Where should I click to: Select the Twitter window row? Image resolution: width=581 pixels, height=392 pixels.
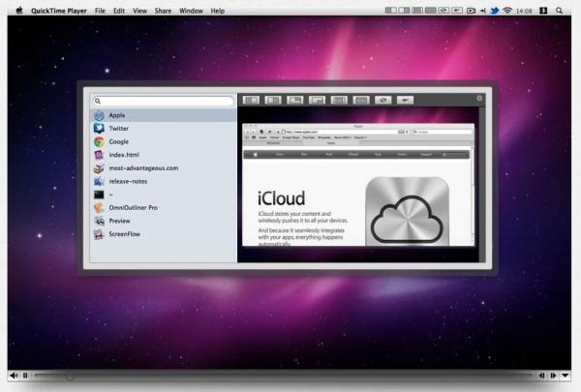163,128
